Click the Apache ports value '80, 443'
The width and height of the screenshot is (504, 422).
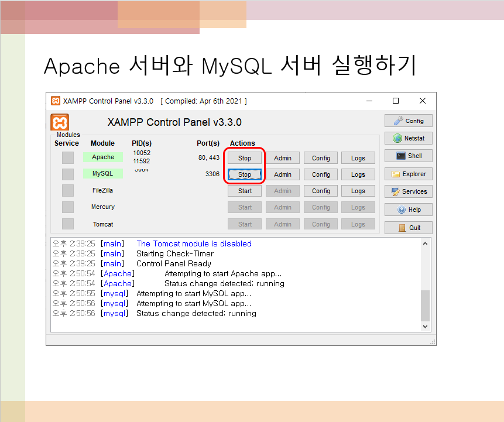point(209,157)
